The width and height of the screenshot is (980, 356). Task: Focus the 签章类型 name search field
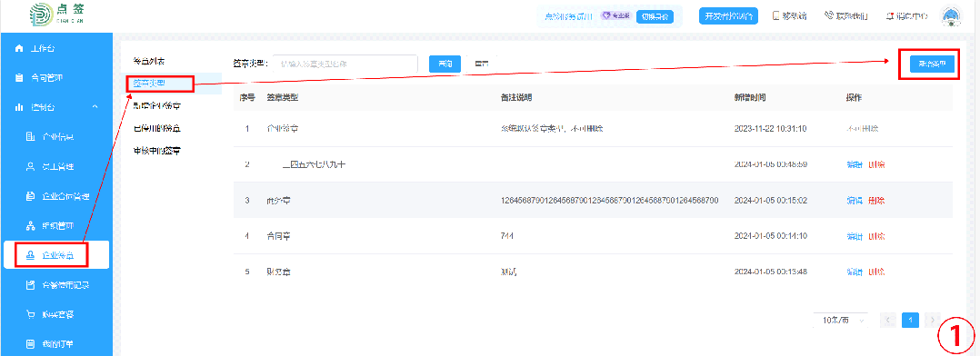(x=345, y=64)
